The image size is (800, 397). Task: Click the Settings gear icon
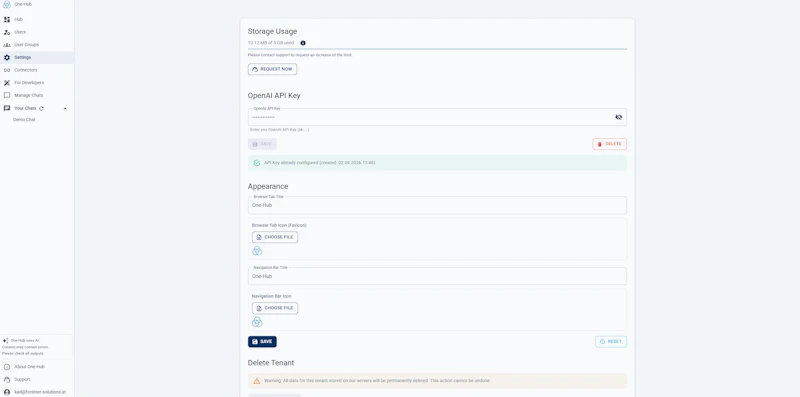(7, 58)
